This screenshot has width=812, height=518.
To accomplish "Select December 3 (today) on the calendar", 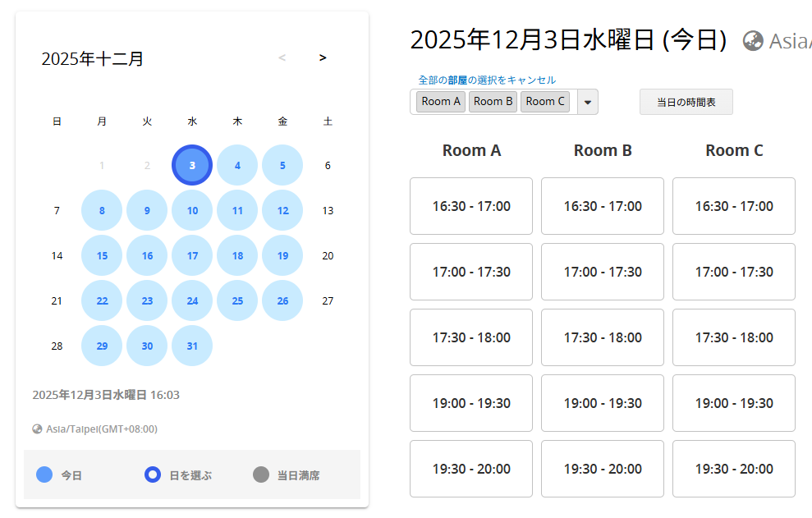I will point(192,165).
